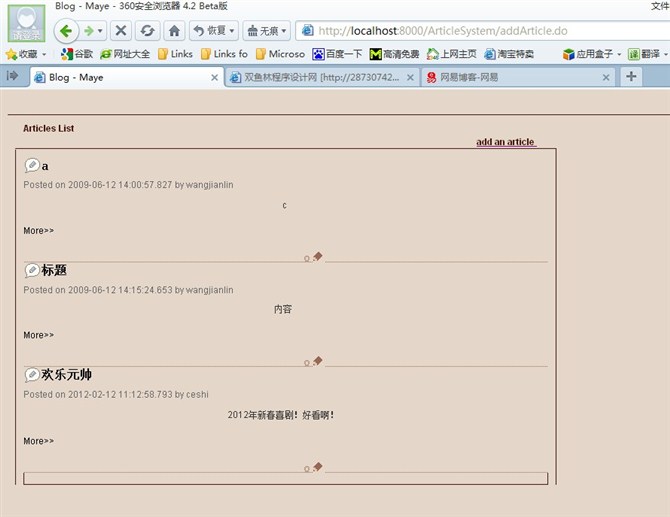The width and height of the screenshot is (670, 517).
Task: Click the edit icon beside 欢乐元帅
Action: point(32,375)
